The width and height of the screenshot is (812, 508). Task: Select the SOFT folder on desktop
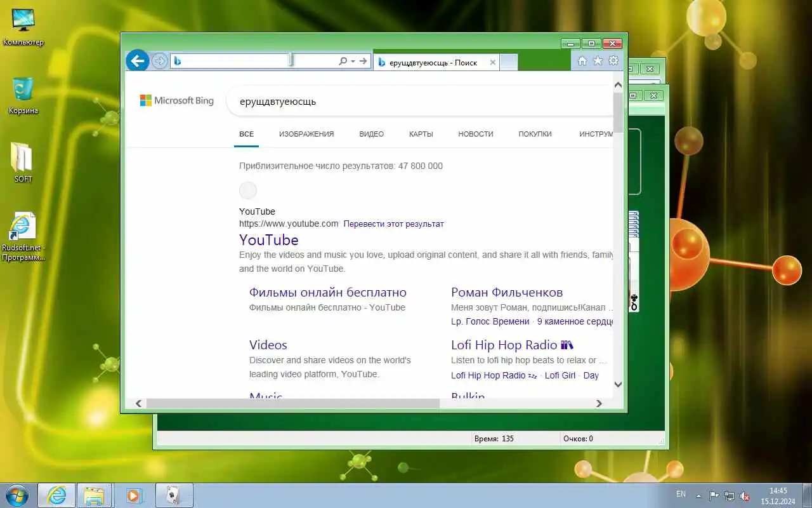click(x=23, y=163)
